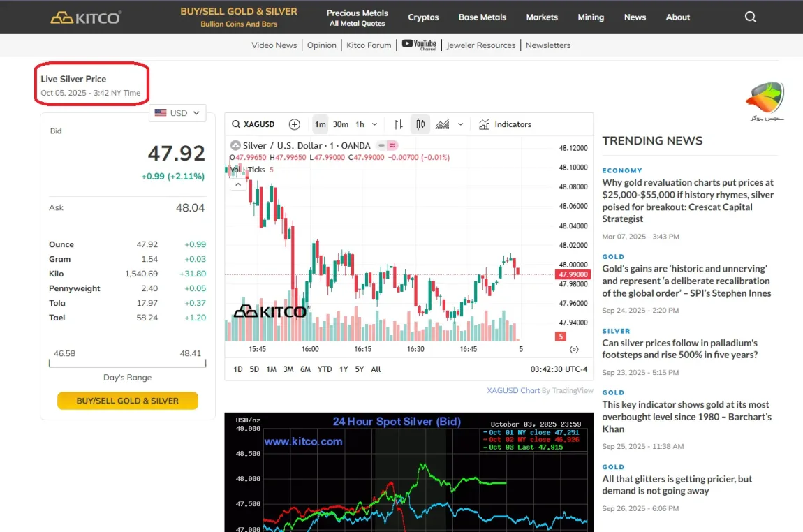Click the Ask price 48.04
This screenshot has height=532, width=803.
click(x=190, y=208)
